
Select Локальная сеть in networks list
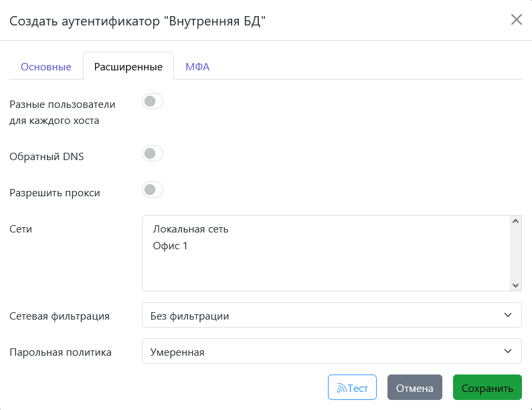[x=191, y=229]
